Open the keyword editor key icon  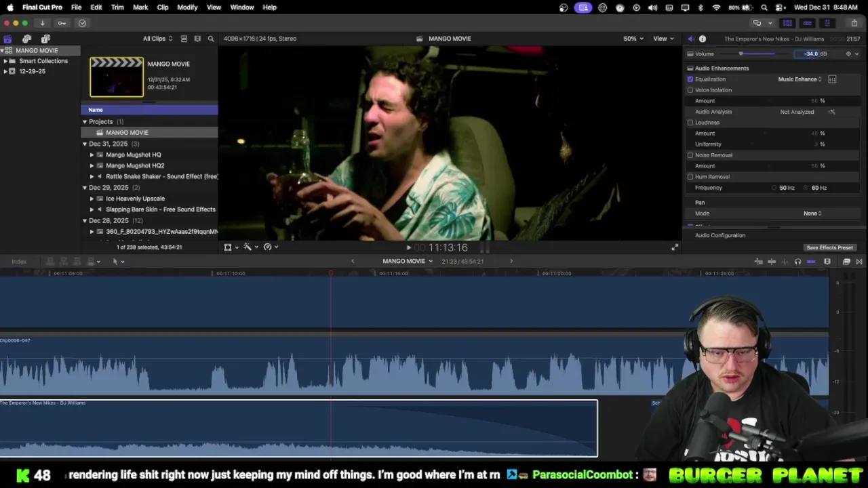click(62, 23)
